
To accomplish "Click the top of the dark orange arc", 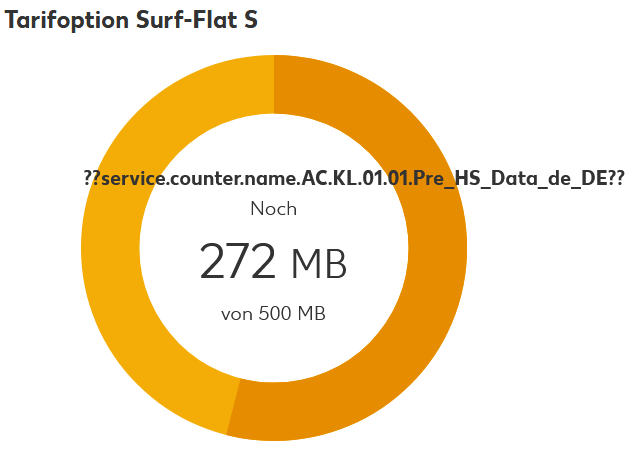I will (320, 91).
